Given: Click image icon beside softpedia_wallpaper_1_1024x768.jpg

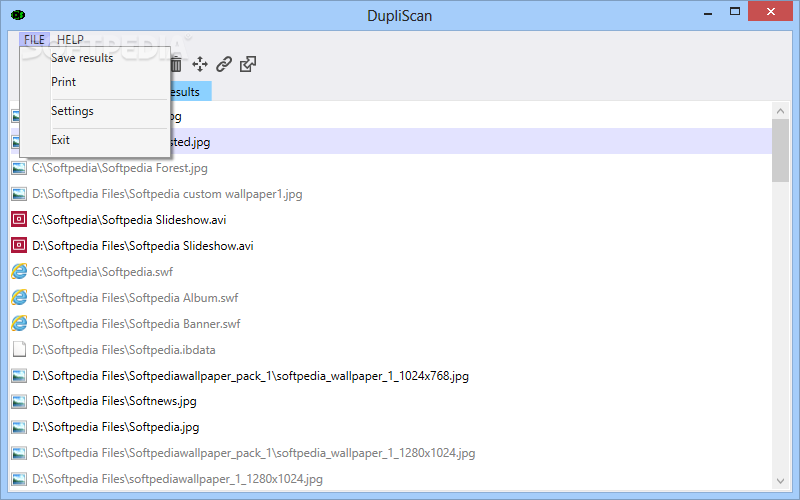Looking at the screenshot, I should [x=19, y=376].
